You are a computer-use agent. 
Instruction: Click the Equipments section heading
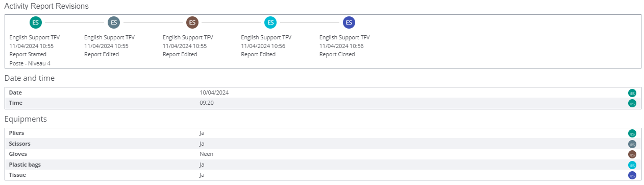(x=26, y=119)
